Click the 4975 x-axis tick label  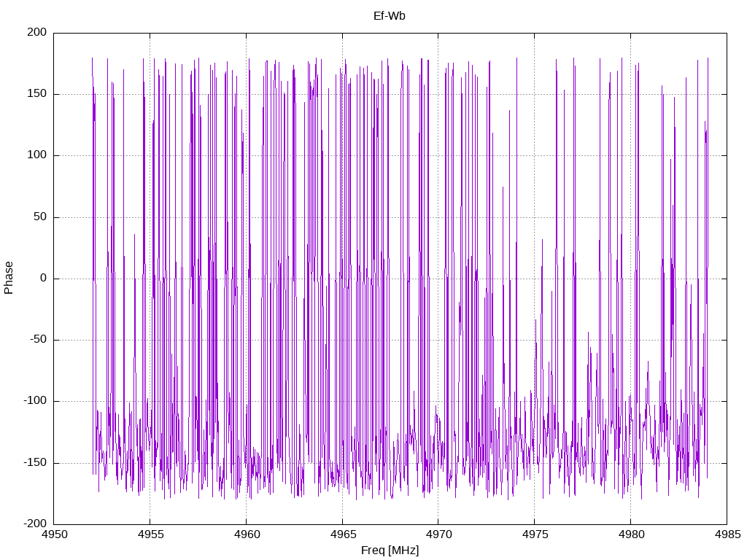pos(535,534)
